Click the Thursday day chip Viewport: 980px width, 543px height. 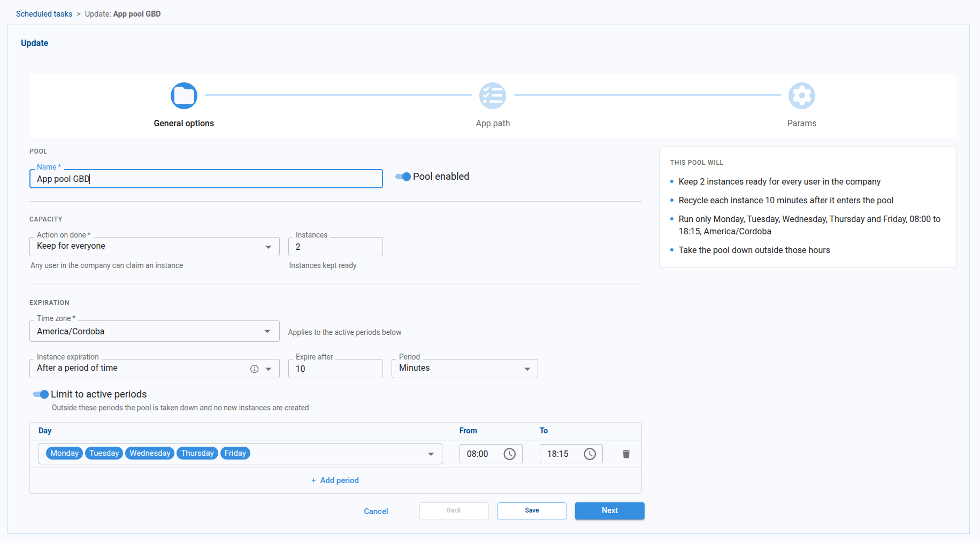(x=197, y=453)
